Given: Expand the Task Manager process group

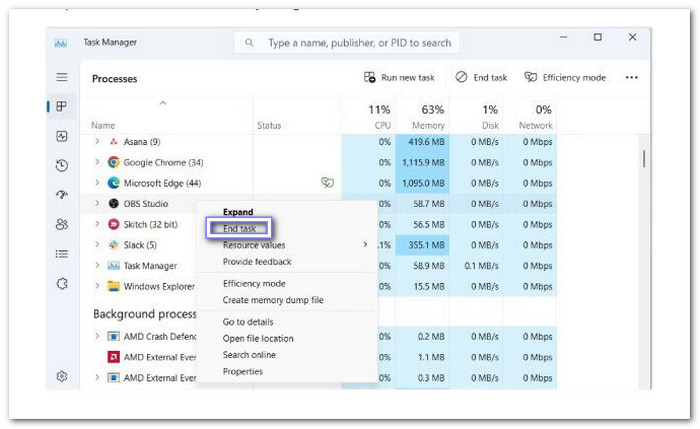Looking at the screenshot, I should coord(97,265).
